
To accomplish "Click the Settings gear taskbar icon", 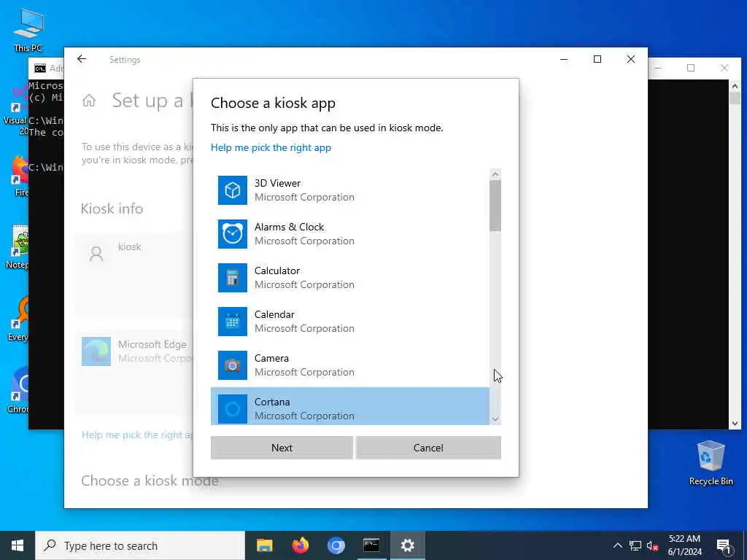I will [x=407, y=545].
